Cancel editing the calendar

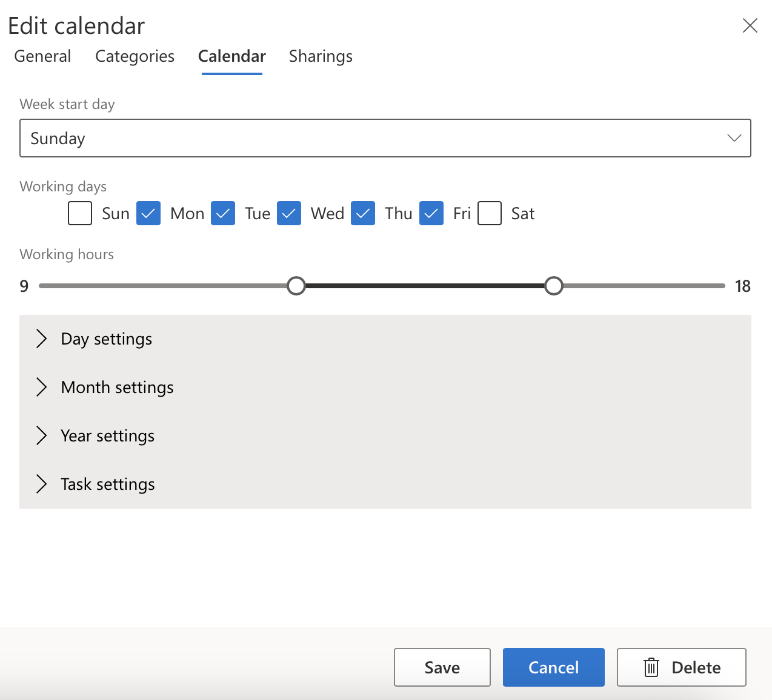[x=553, y=667]
